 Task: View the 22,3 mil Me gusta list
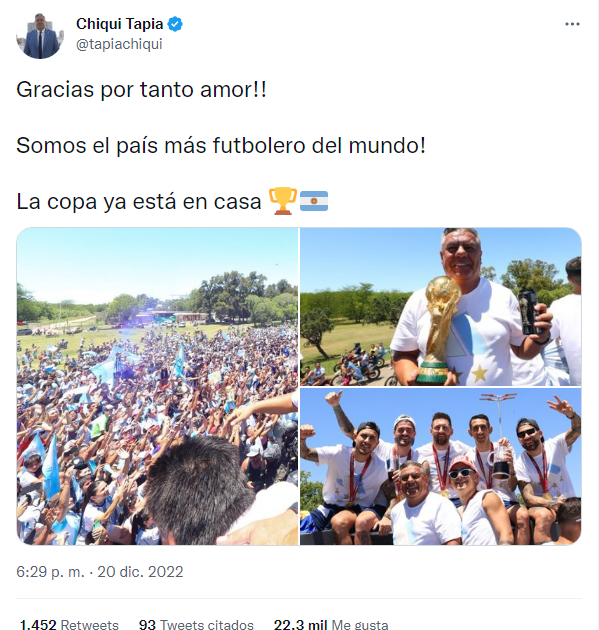(x=331, y=624)
